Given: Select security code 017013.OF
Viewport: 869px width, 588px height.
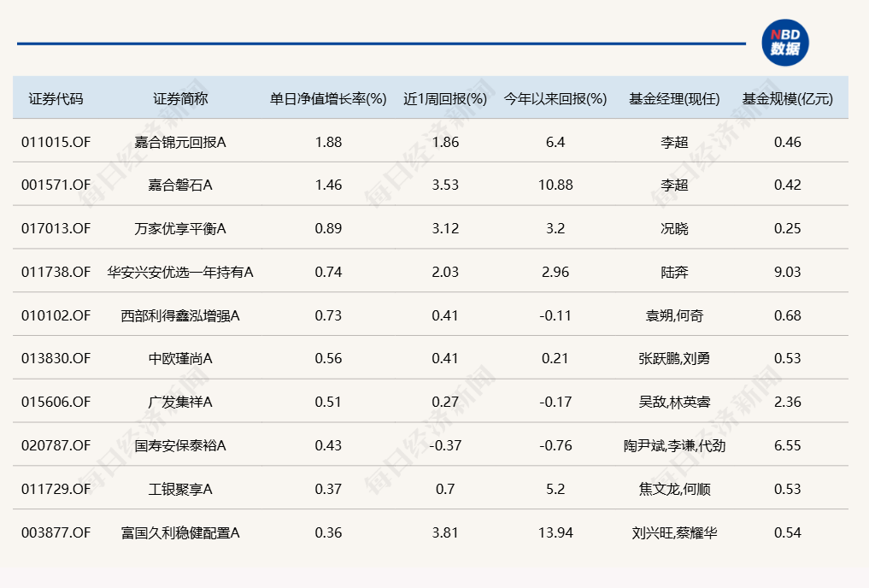Looking at the screenshot, I should [56, 228].
